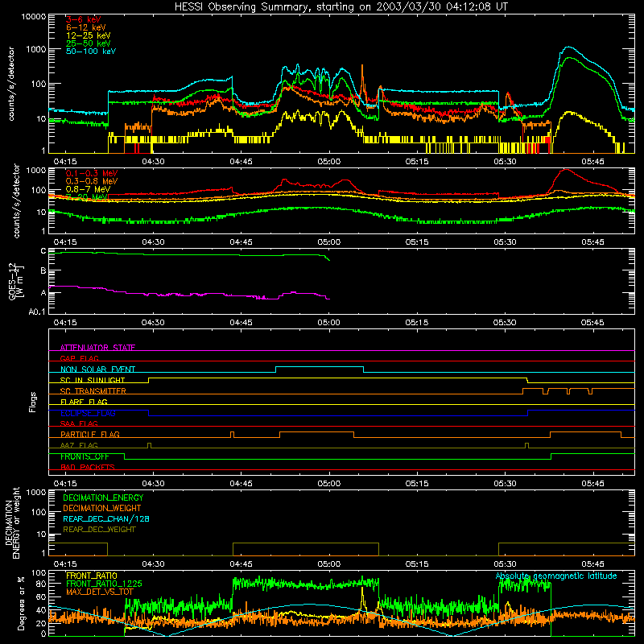Click the A0.1 tick on GOES panel
Screen dimensions: 644x644
pos(37,312)
